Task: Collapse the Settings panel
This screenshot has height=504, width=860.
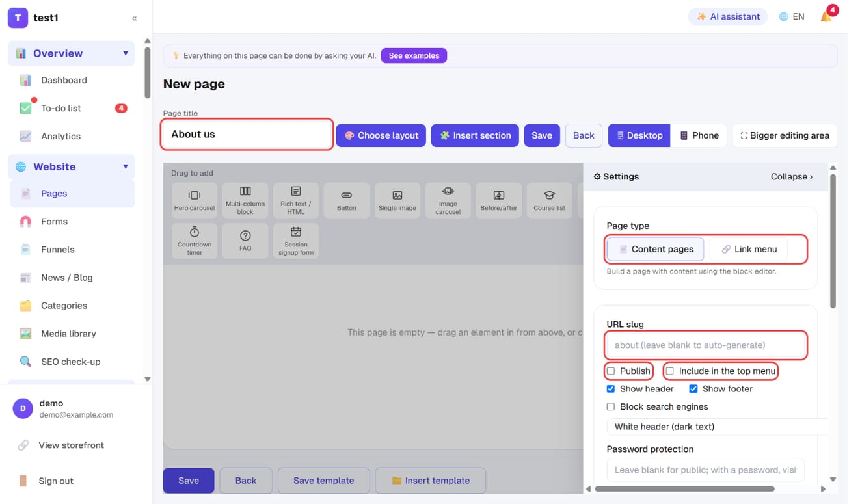Action: 791,177
